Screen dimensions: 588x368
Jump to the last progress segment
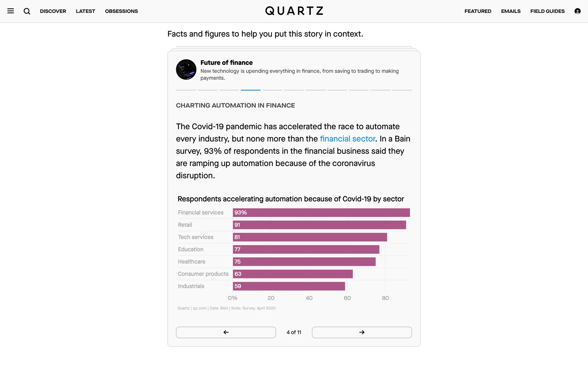pos(402,90)
